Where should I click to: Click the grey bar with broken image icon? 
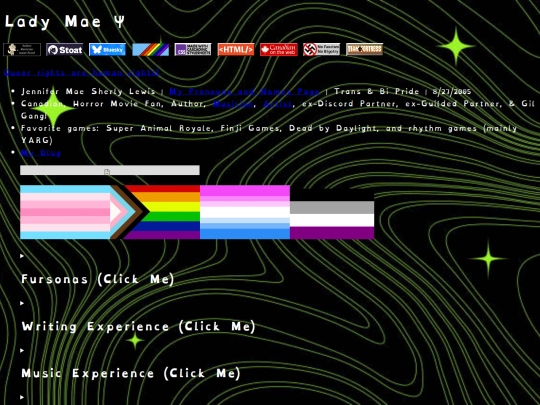(110, 170)
